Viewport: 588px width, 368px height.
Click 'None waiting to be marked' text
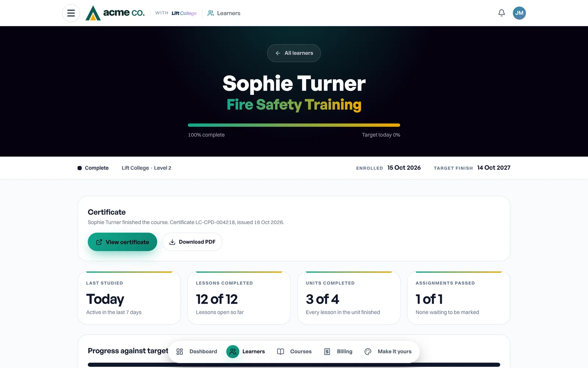coord(447,312)
